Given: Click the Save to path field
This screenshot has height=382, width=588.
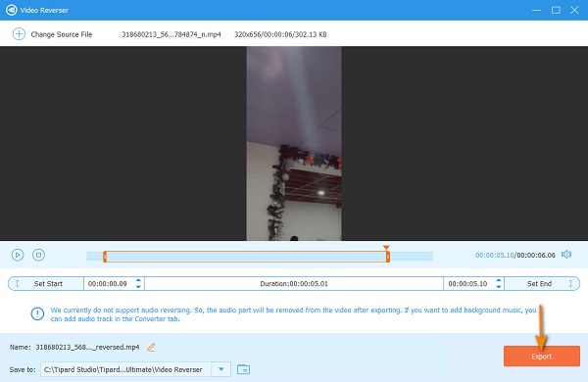Looking at the screenshot, I should pos(125,369).
